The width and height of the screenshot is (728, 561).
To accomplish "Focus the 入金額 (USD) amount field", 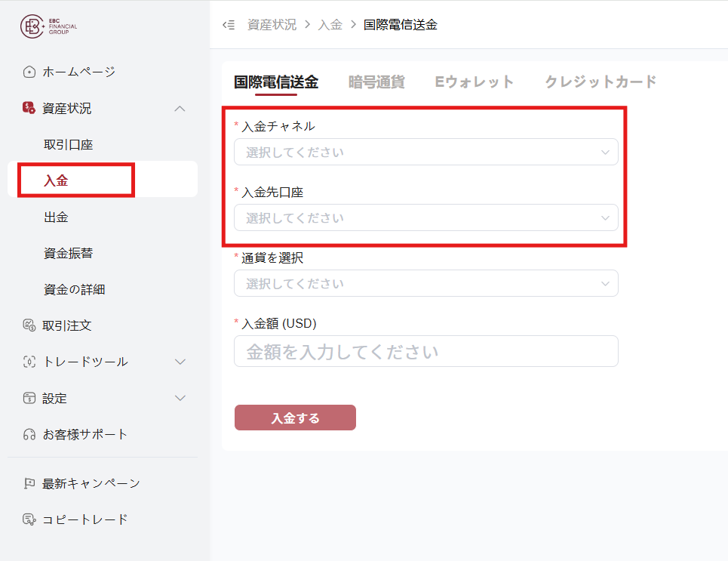I will pyautogui.click(x=425, y=352).
